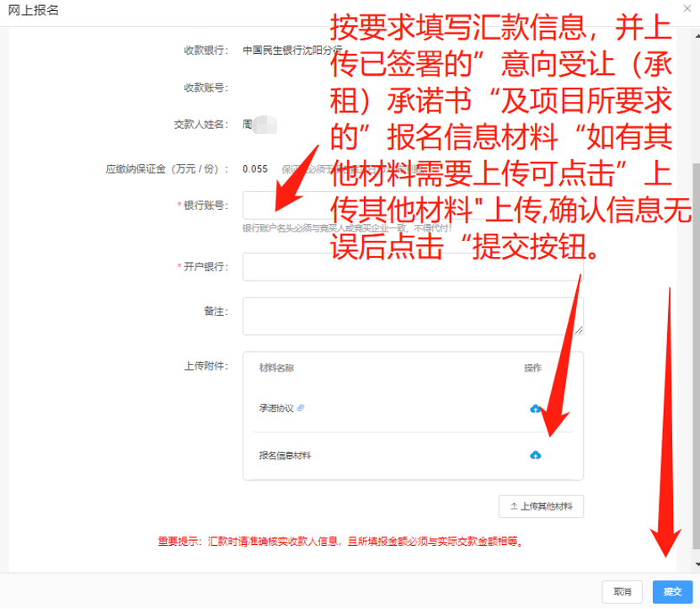Submit the form with 提交 button
The image size is (700, 609).
672,591
